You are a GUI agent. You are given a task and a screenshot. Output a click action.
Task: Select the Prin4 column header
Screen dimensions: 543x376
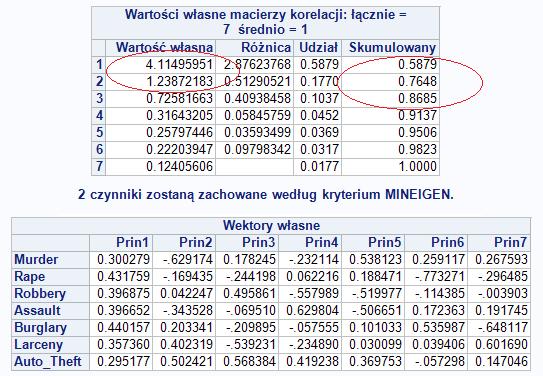coord(321,242)
